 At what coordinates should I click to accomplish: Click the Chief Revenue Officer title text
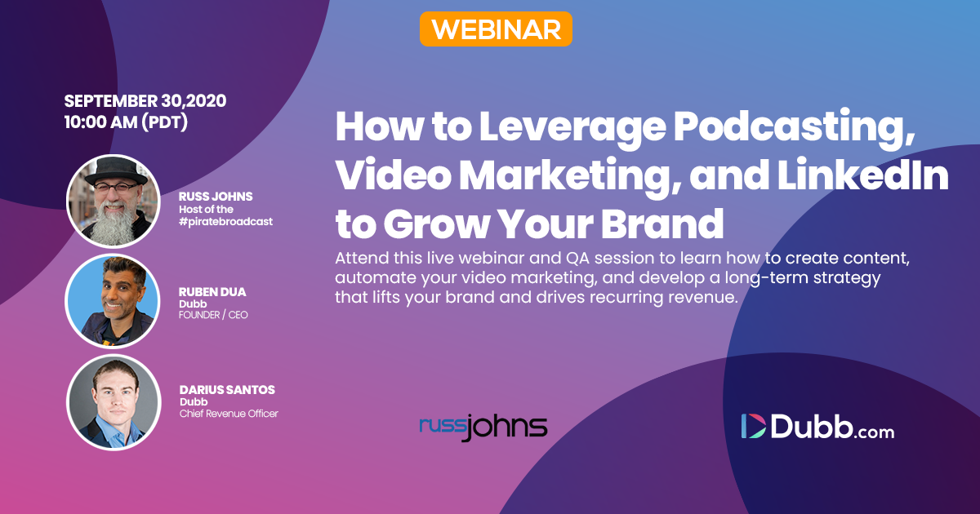229,414
